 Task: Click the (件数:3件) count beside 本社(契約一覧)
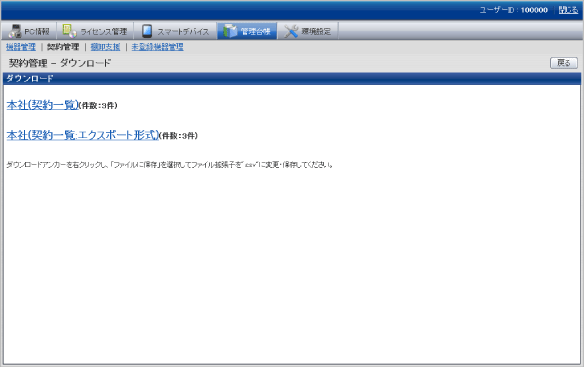[98, 106]
